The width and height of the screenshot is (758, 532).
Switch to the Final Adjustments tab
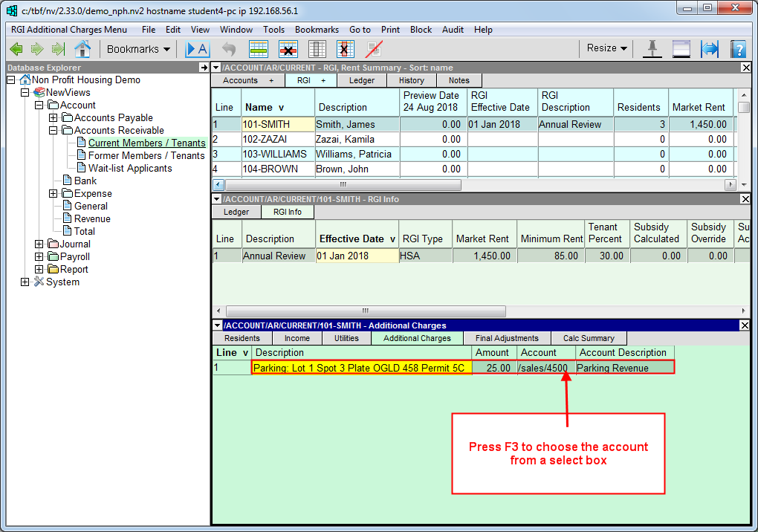506,338
